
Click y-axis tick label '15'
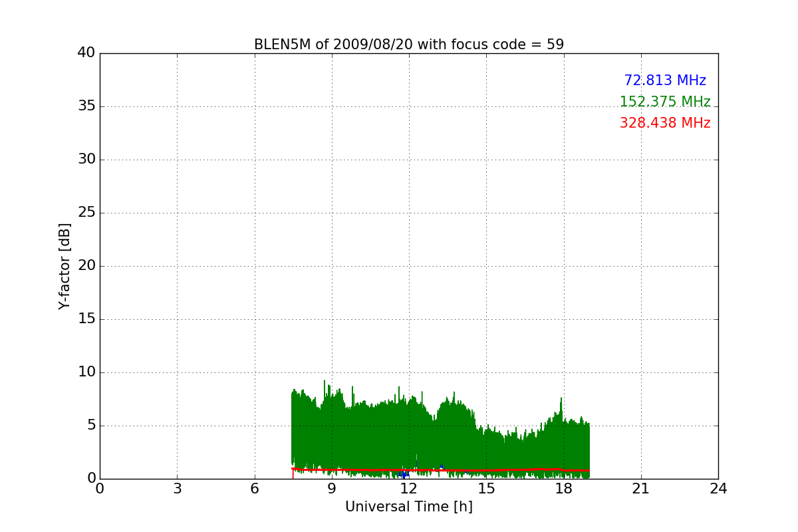click(x=86, y=319)
